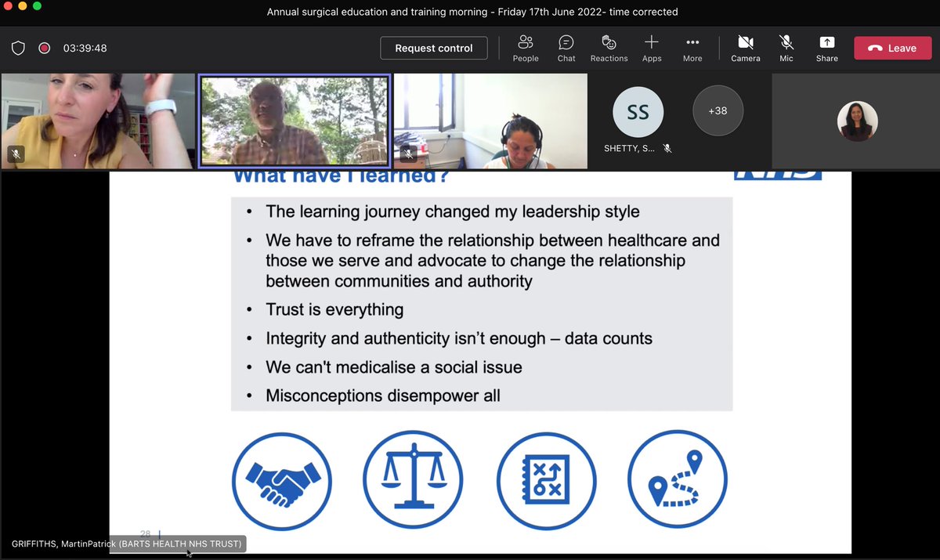Viewport: 940px width, 560px height.
Task: Open the Apps panel
Action: [x=652, y=48]
